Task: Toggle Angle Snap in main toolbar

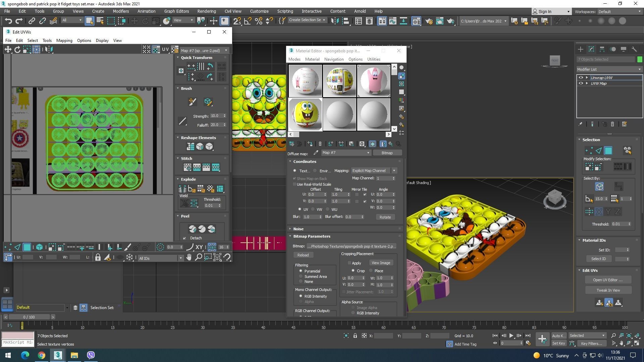Action: click(248, 21)
